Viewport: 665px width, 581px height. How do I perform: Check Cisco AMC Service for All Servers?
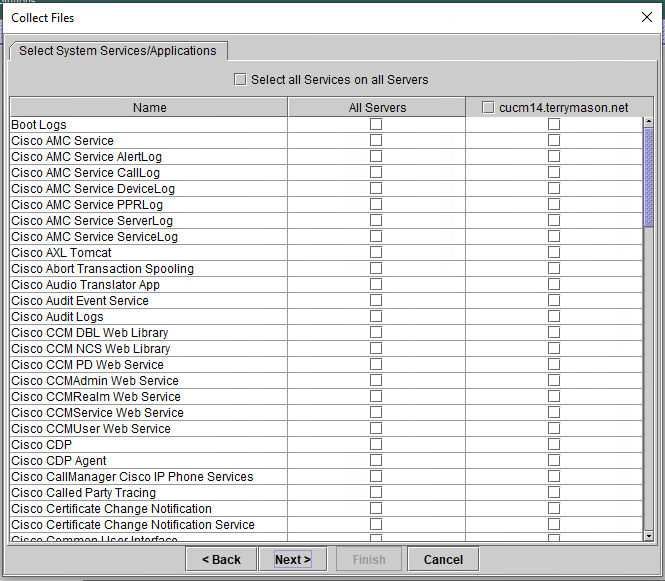(376, 141)
